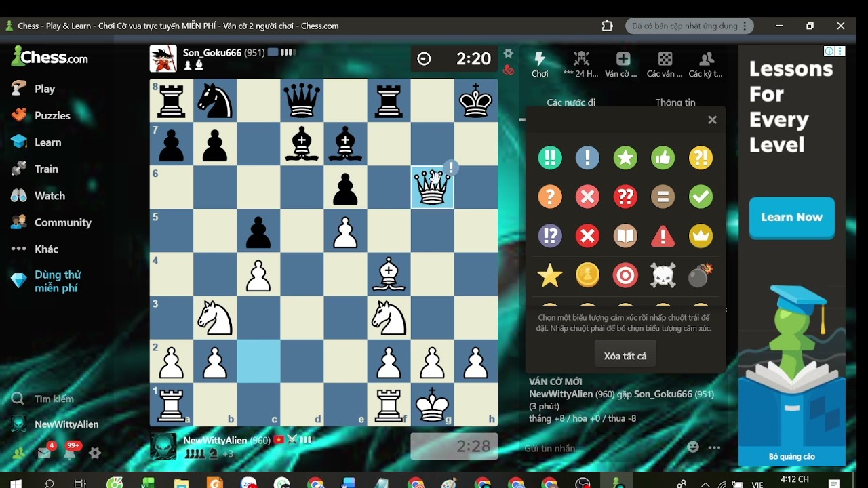
Task: Click the NewWittyAlien avatar below board
Action: [163, 446]
